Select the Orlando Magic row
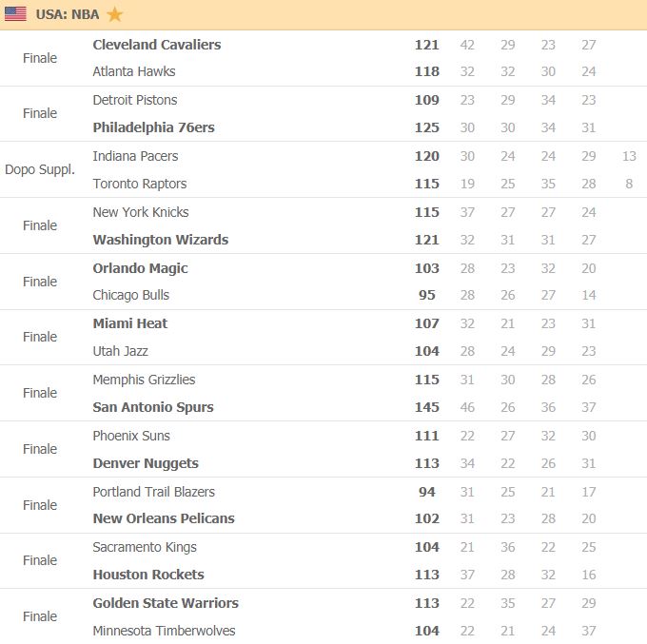This screenshot has width=647, height=644. [x=323, y=268]
